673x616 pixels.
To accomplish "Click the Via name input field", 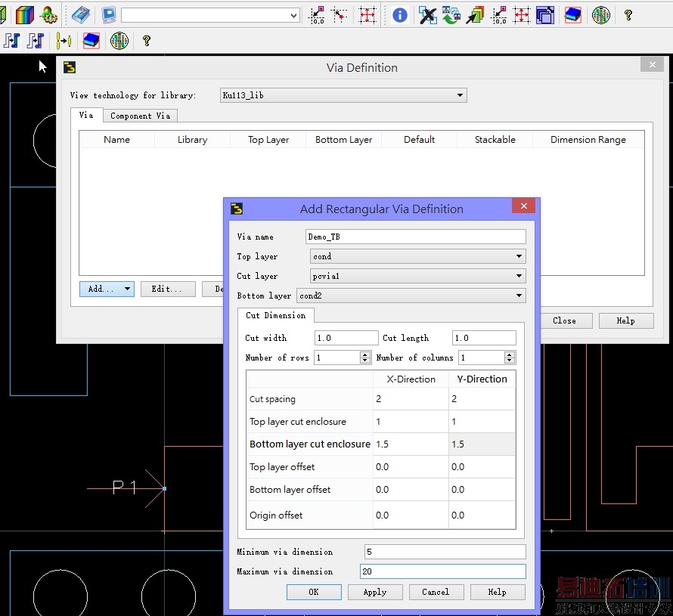I will tap(415, 237).
